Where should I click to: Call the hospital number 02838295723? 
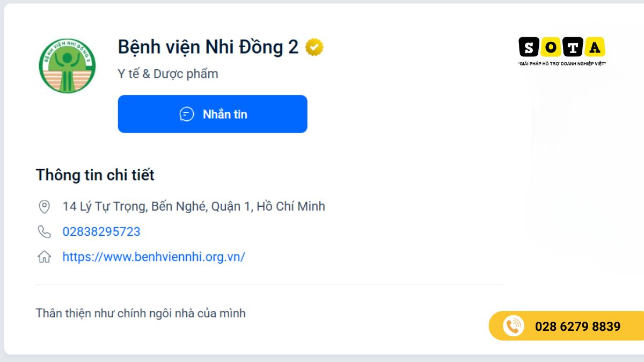pos(101,231)
